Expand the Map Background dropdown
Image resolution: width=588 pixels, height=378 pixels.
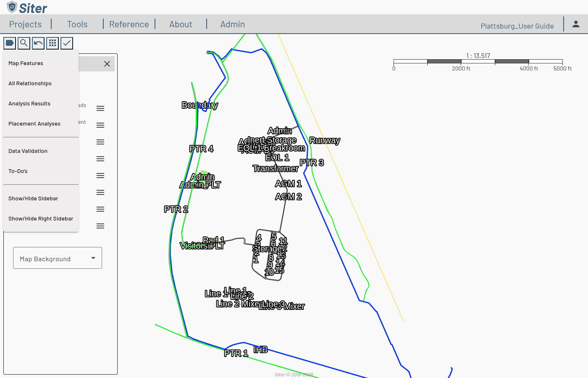pyautogui.click(x=58, y=258)
